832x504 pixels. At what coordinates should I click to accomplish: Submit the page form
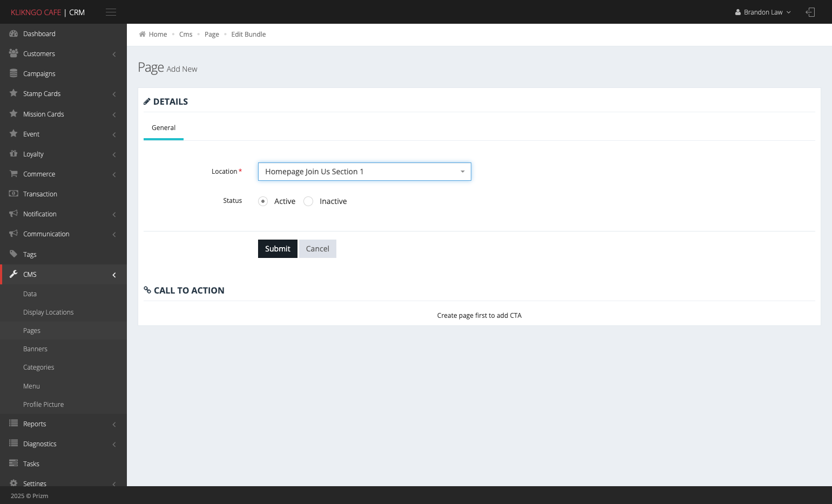(x=278, y=249)
